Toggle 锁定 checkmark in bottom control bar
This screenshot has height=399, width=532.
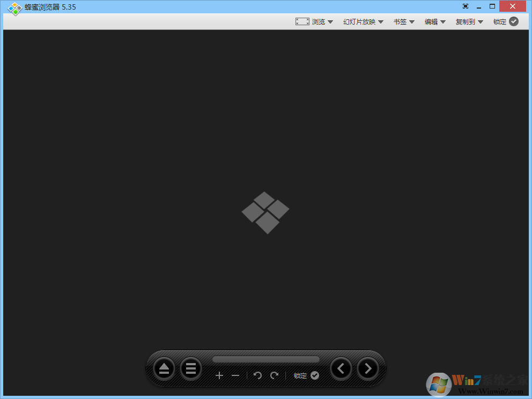click(x=315, y=375)
